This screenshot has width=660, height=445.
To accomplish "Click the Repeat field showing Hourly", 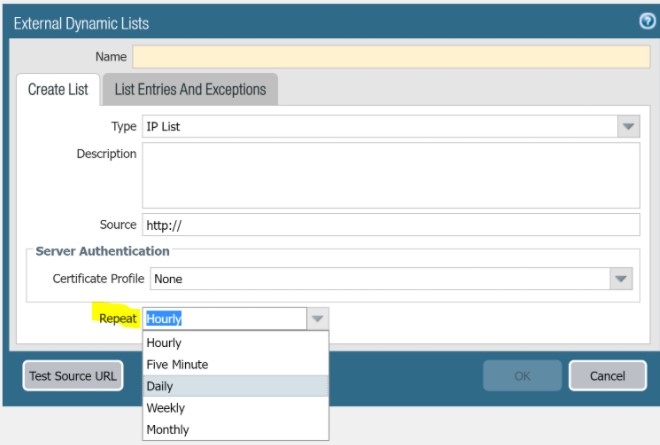I will point(224,319).
